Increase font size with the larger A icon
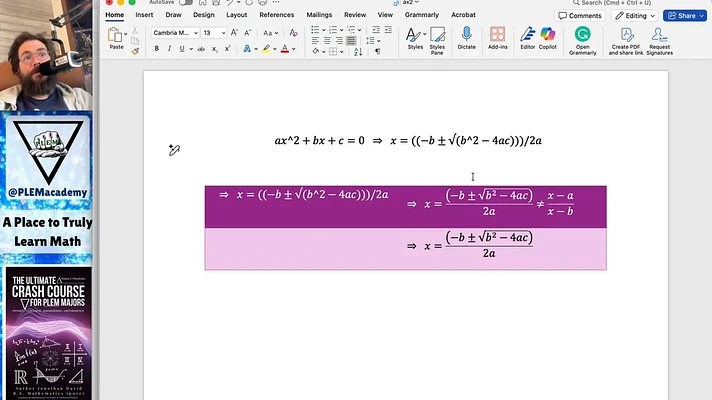Viewport: 712px width, 400px height. coord(234,33)
